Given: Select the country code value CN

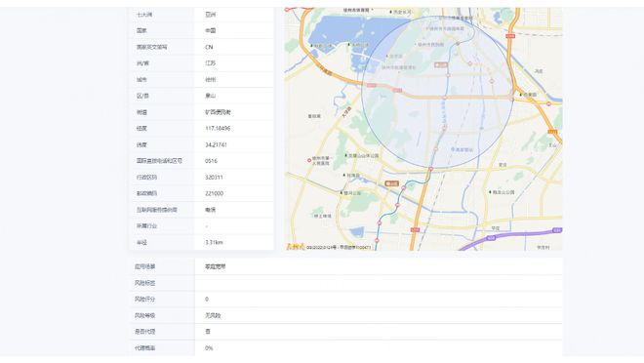Looking at the screenshot, I should (x=209, y=47).
